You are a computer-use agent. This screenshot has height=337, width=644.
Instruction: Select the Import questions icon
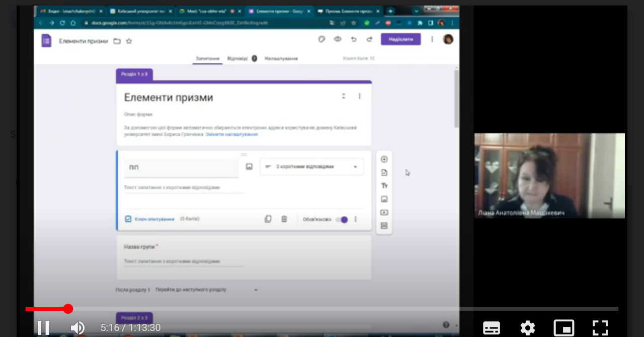pyautogui.click(x=384, y=173)
